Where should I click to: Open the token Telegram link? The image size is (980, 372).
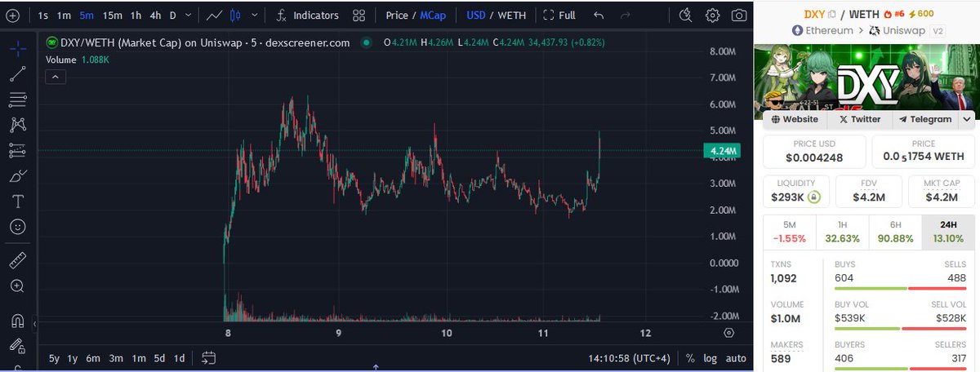coord(925,119)
